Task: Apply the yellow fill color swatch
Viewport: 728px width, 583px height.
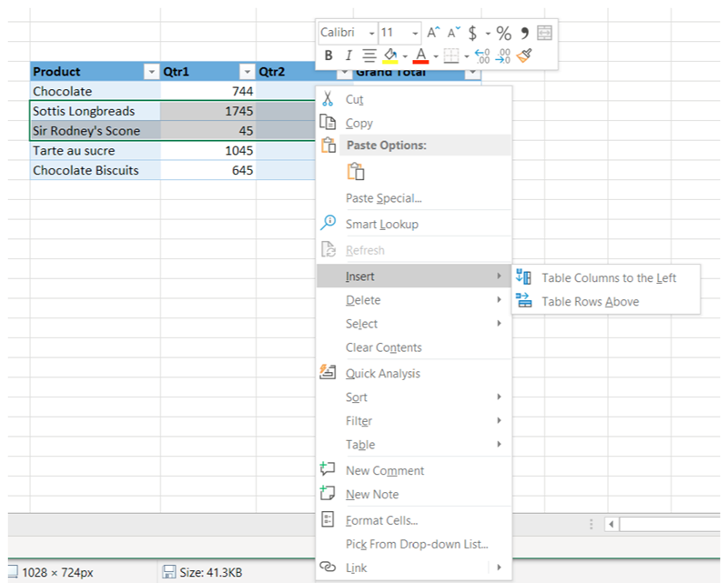Action: point(389,56)
